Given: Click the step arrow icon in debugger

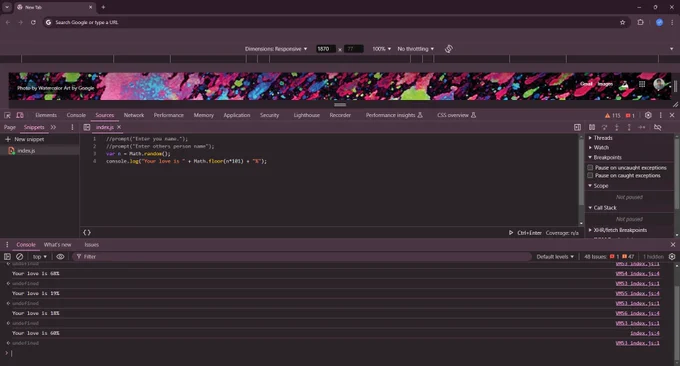Looking at the screenshot, I should (642, 127).
